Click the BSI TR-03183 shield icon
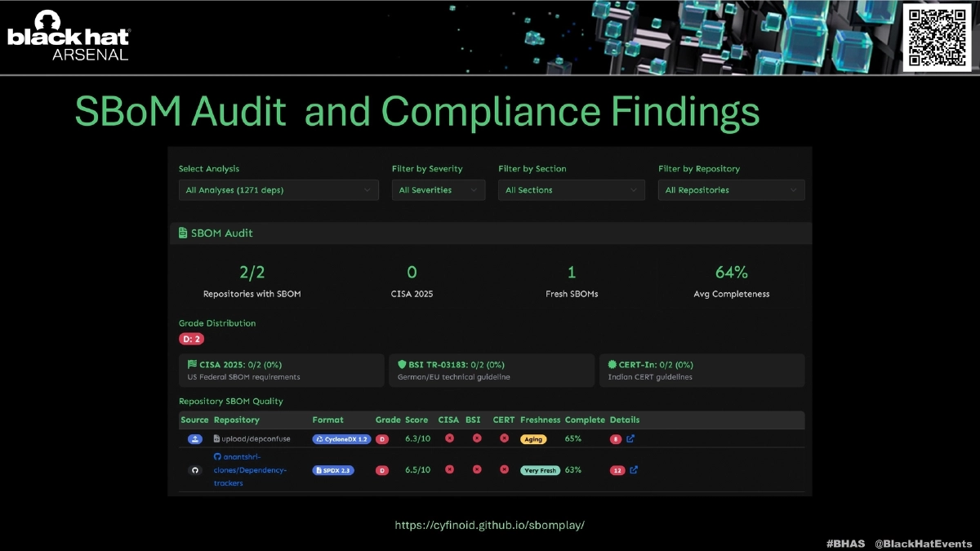Viewport: 980px width, 551px height. tap(402, 365)
